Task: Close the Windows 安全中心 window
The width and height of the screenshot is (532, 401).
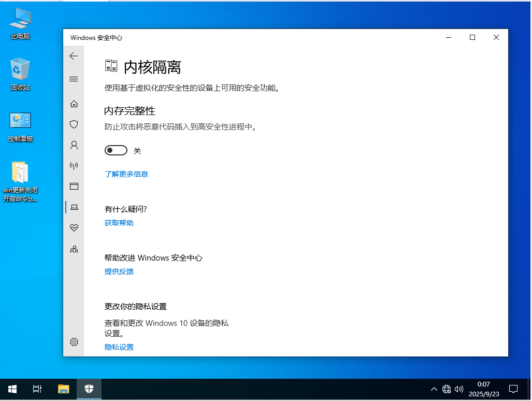Action: point(496,37)
